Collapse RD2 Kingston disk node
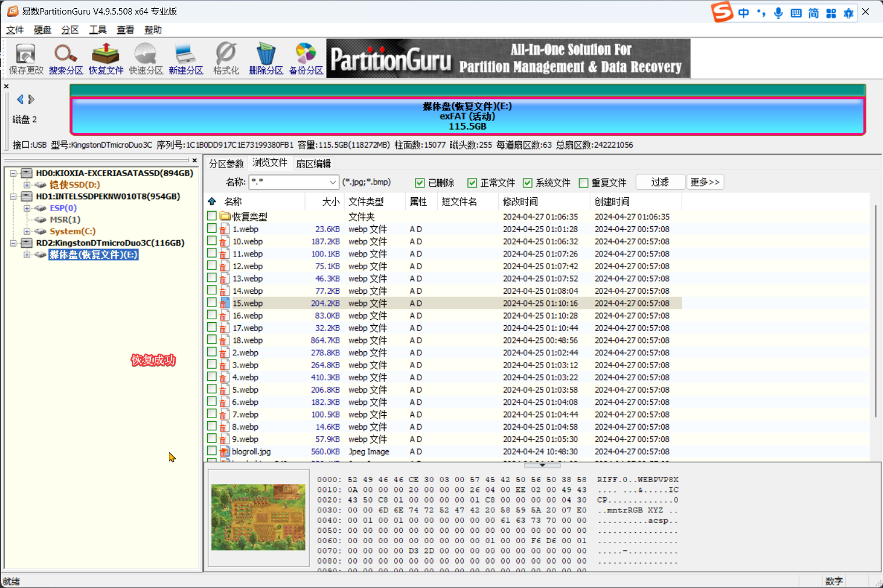This screenshot has width=883, height=588. pyautogui.click(x=13, y=243)
